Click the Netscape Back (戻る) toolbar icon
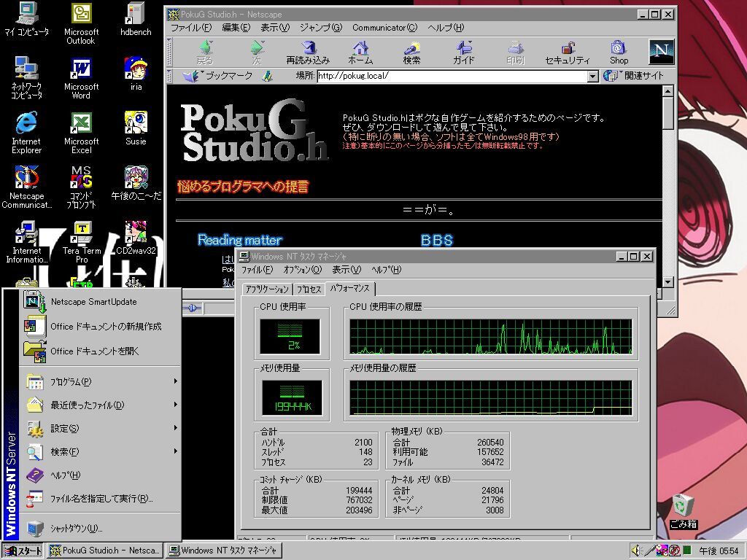Screen dimensions: 747x560 pyautogui.click(x=205, y=52)
